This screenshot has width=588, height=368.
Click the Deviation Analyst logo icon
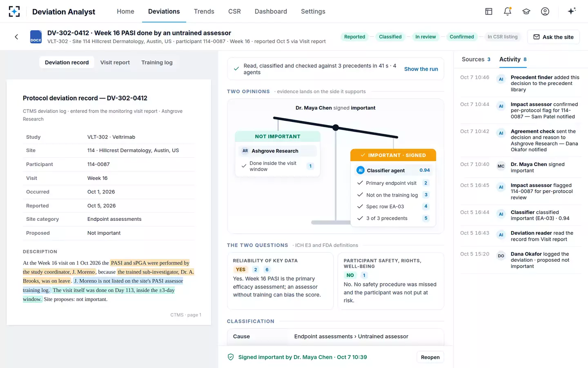pyautogui.click(x=14, y=11)
